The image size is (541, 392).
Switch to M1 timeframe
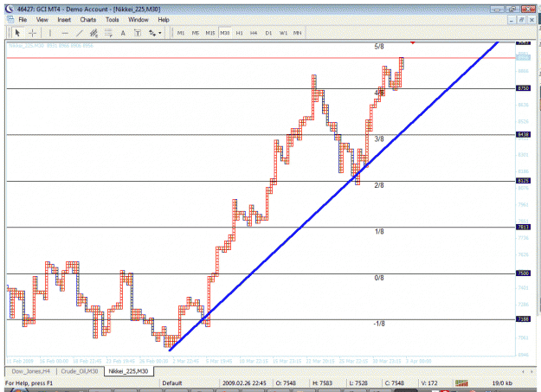tap(181, 33)
